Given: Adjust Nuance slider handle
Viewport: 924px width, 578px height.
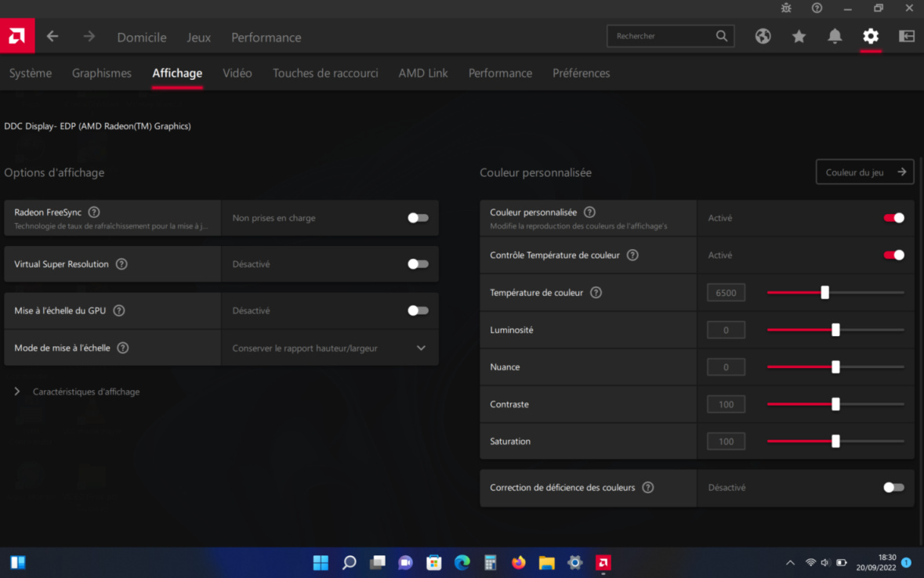Looking at the screenshot, I should (835, 367).
